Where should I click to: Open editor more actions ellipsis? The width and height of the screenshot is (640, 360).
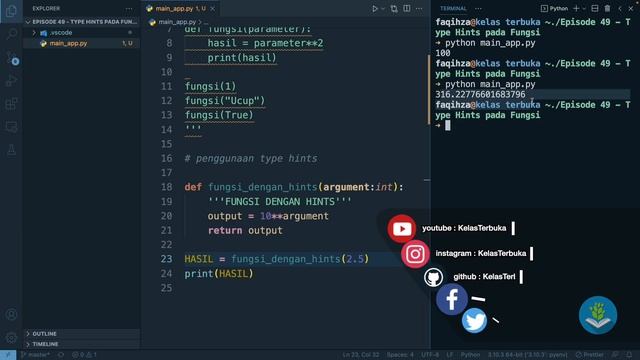point(419,9)
